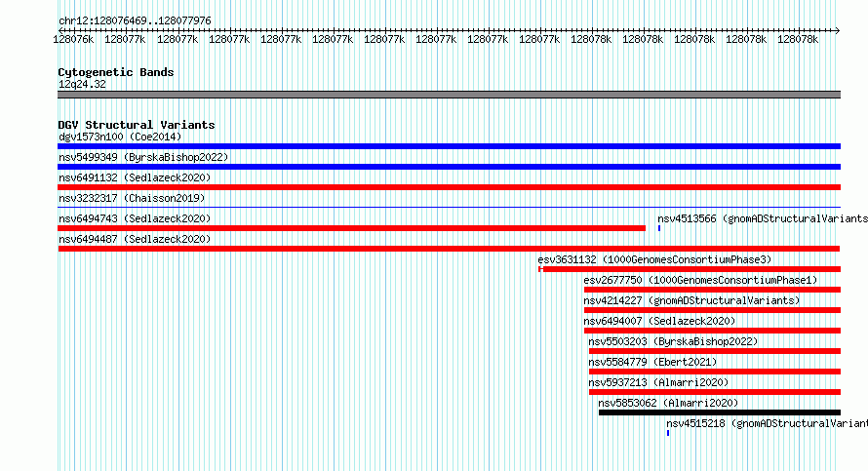Open nsv5499349 (ByrskaBishop2022) variant label

coord(143,157)
